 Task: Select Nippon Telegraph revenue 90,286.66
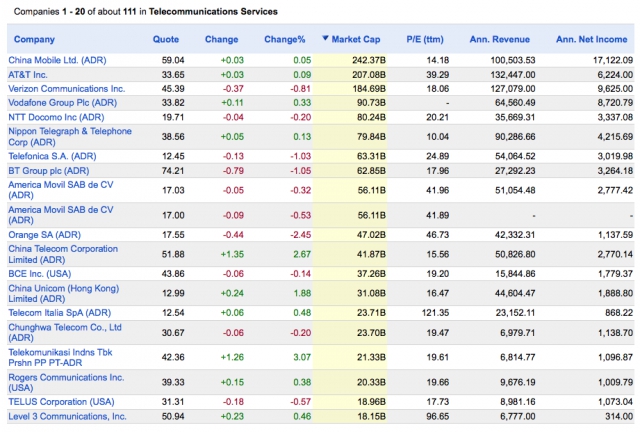[x=515, y=137]
